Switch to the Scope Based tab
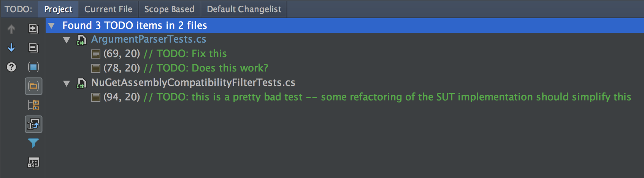This screenshot has width=644, height=178. pyautogui.click(x=169, y=9)
